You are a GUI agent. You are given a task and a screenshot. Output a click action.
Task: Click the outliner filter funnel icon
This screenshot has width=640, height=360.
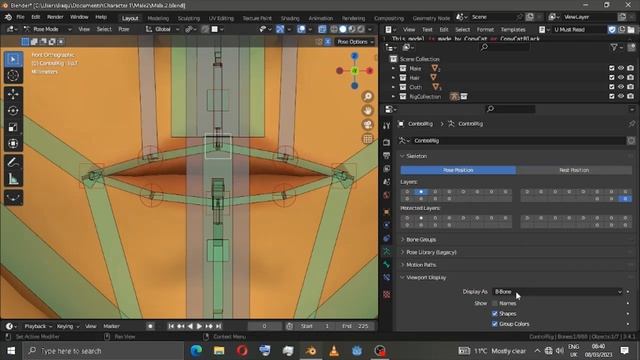pyautogui.click(x=614, y=48)
